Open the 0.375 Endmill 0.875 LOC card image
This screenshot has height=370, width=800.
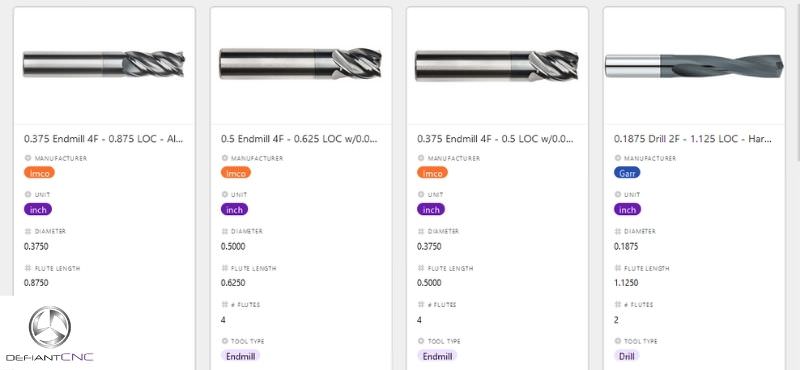104,64
